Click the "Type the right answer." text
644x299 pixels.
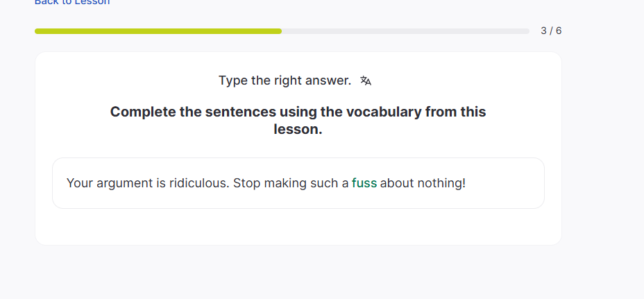tap(285, 80)
